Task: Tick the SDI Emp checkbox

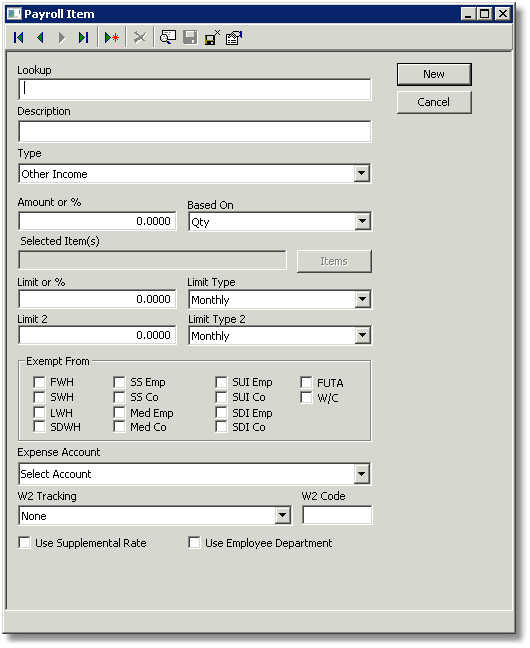Action: tap(221, 412)
